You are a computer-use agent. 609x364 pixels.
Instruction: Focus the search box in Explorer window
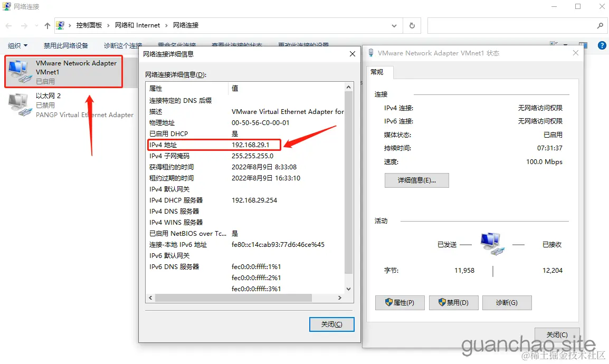pyautogui.click(x=512, y=26)
